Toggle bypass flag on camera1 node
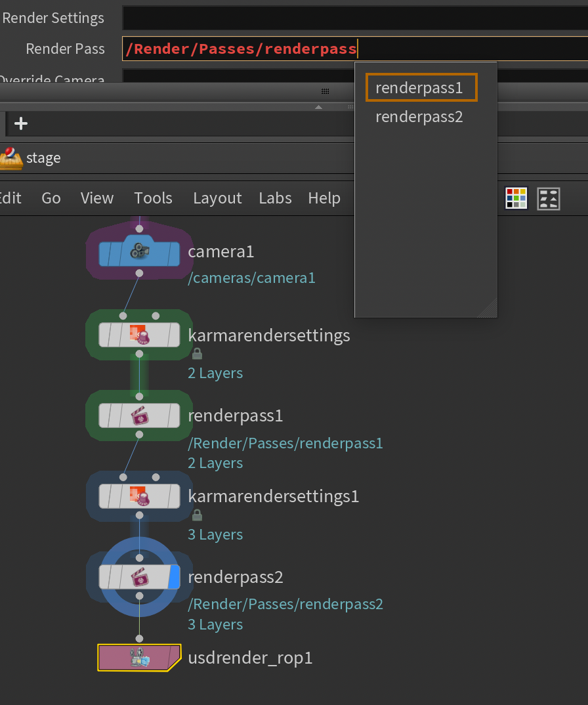This screenshot has height=705, width=588. 105,254
